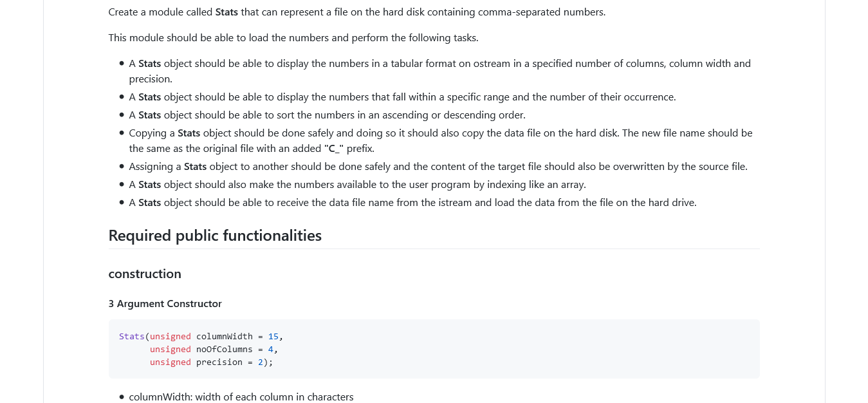Click the bullet about tabular format on ostream

coord(440,71)
